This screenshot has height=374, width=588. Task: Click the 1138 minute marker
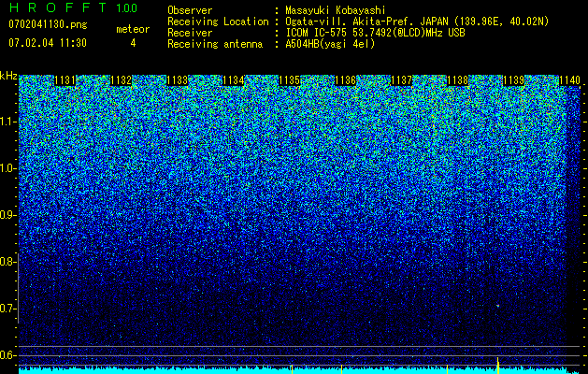click(x=457, y=80)
